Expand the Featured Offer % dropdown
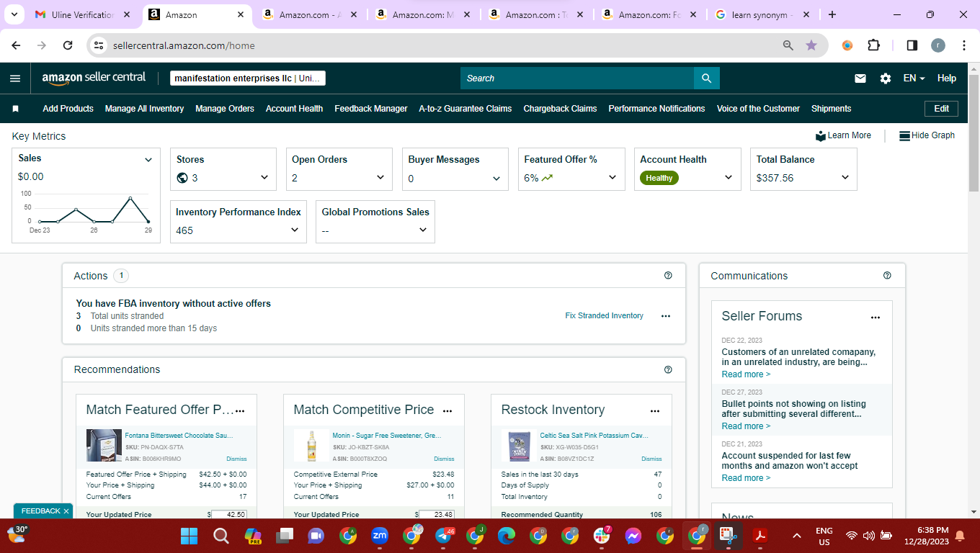980x553 pixels. [x=612, y=178]
